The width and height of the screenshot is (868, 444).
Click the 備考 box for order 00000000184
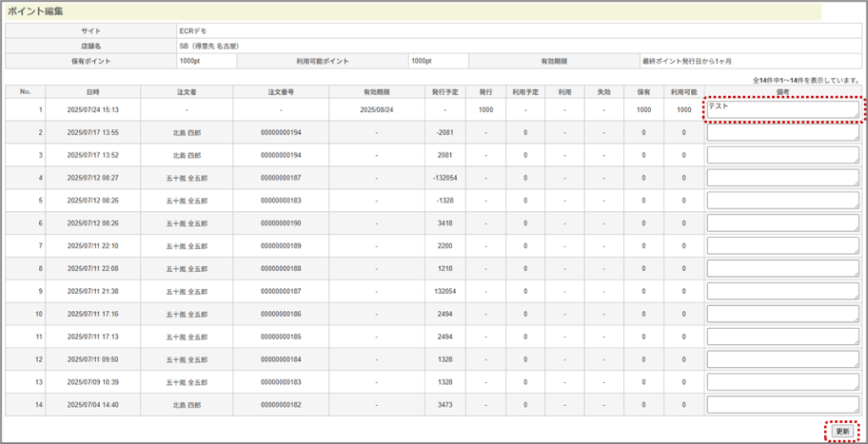click(x=782, y=359)
